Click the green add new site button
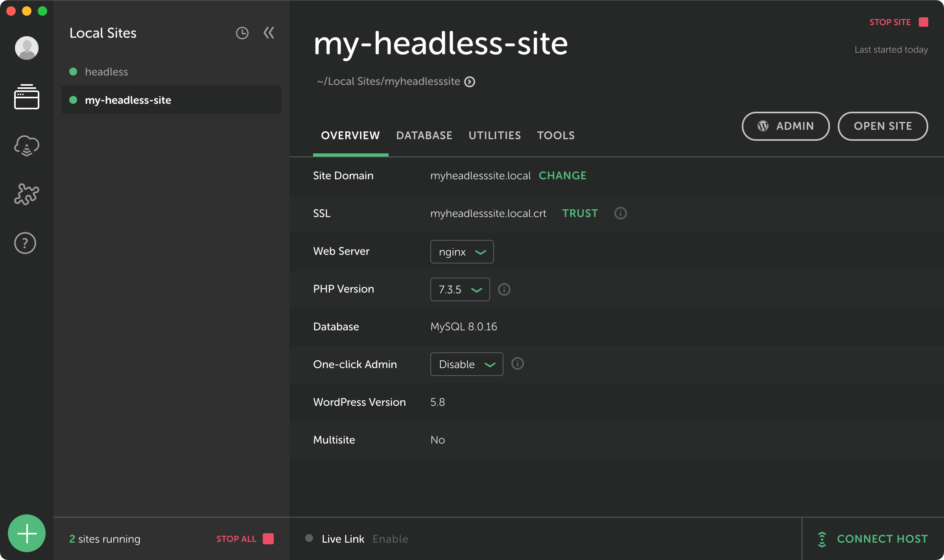The image size is (944, 560). coord(27,533)
